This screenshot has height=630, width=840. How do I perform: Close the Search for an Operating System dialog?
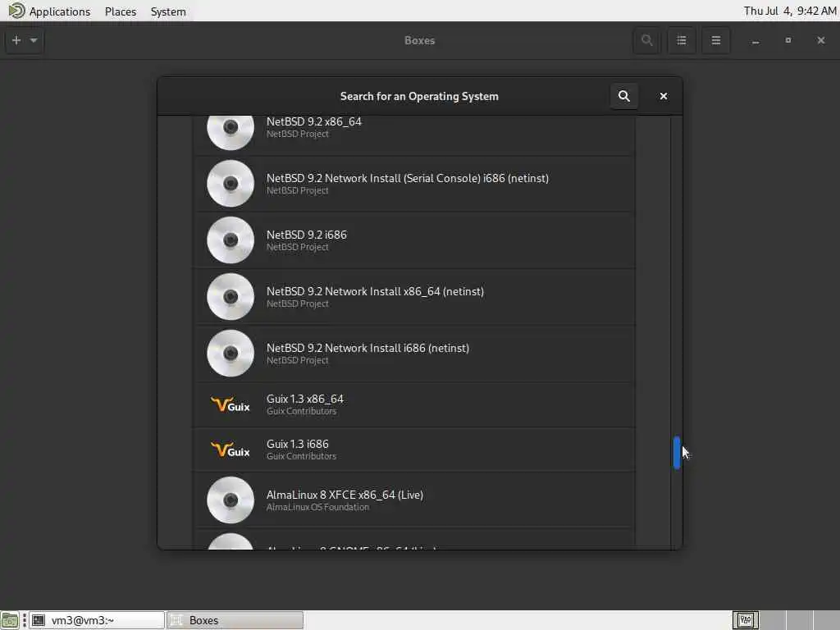[663, 96]
